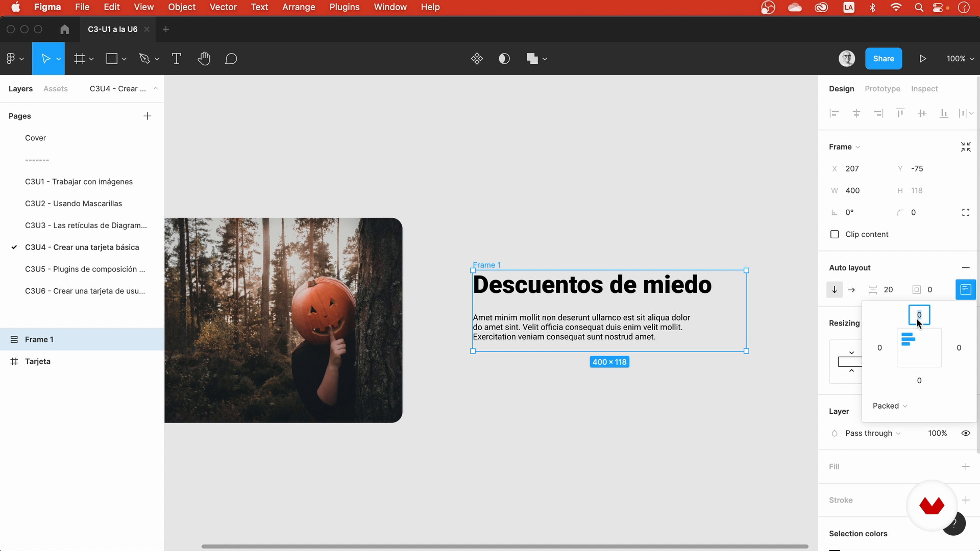The height and width of the screenshot is (551, 980).
Task: Switch to the Prototype tab
Action: (883, 89)
